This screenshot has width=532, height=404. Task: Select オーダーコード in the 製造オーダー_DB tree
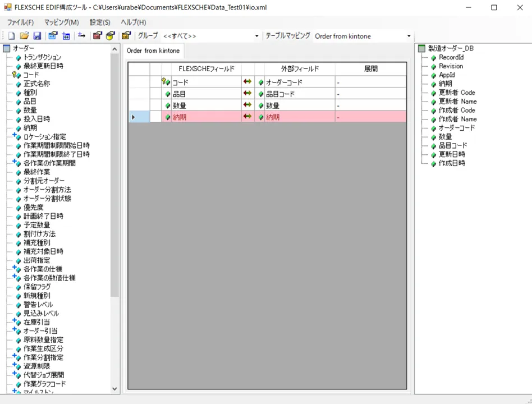click(456, 128)
